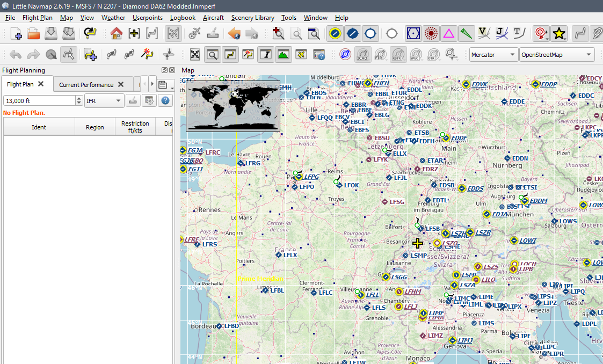Image resolution: width=603 pixels, height=364 pixels.
Task: Undo last flight plan change
Action: pyautogui.click(x=16, y=55)
